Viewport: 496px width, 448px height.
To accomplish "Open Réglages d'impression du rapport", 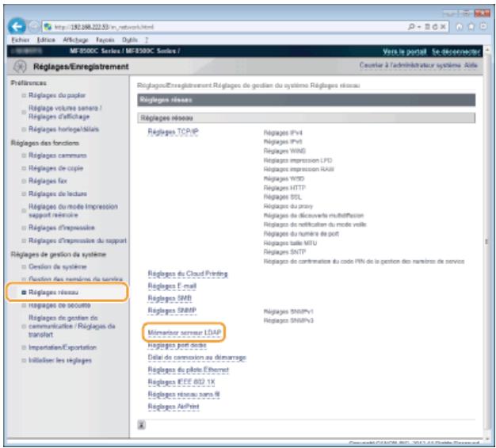I will [78, 240].
